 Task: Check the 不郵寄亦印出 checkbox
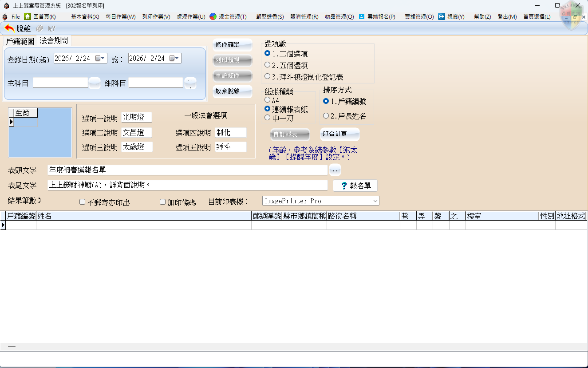tap(83, 202)
